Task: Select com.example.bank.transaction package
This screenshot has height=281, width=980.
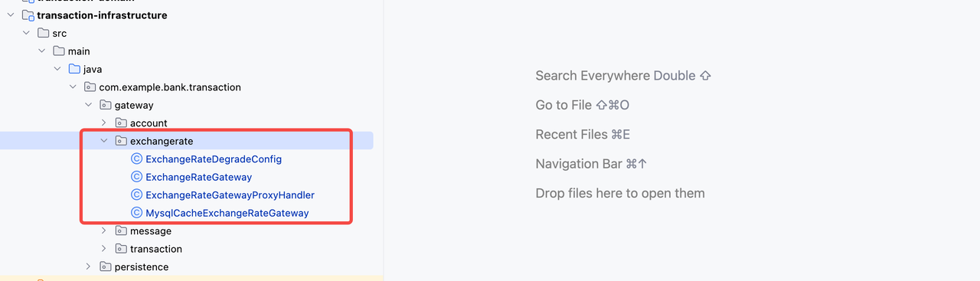Action: pyautogui.click(x=170, y=87)
